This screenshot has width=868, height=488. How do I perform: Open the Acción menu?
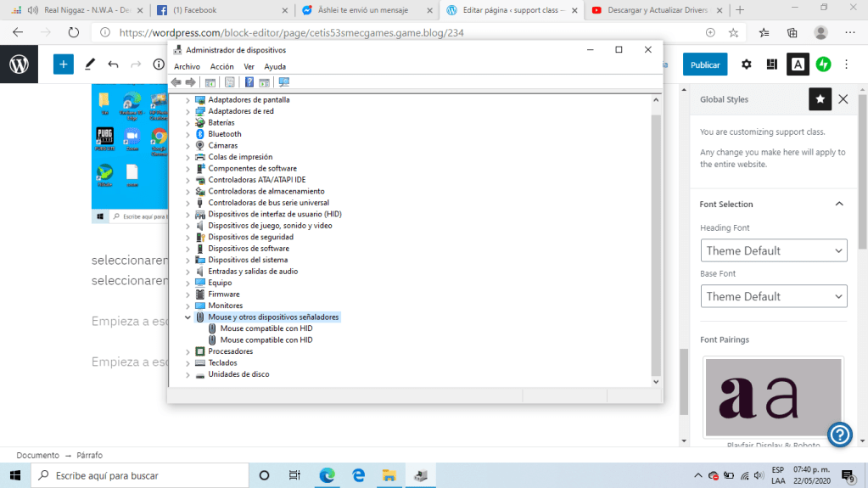tap(221, 66)
